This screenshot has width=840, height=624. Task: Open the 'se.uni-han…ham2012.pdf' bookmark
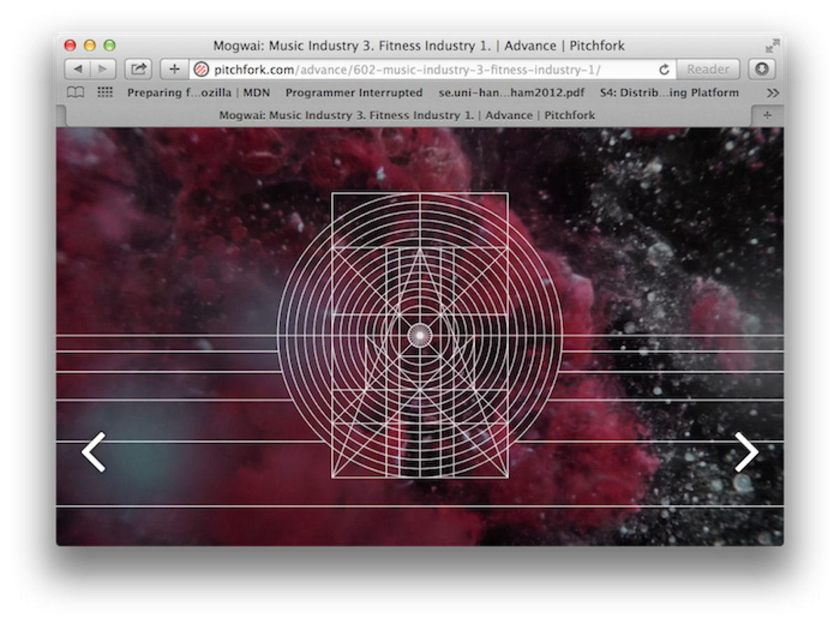coord(511,92)
